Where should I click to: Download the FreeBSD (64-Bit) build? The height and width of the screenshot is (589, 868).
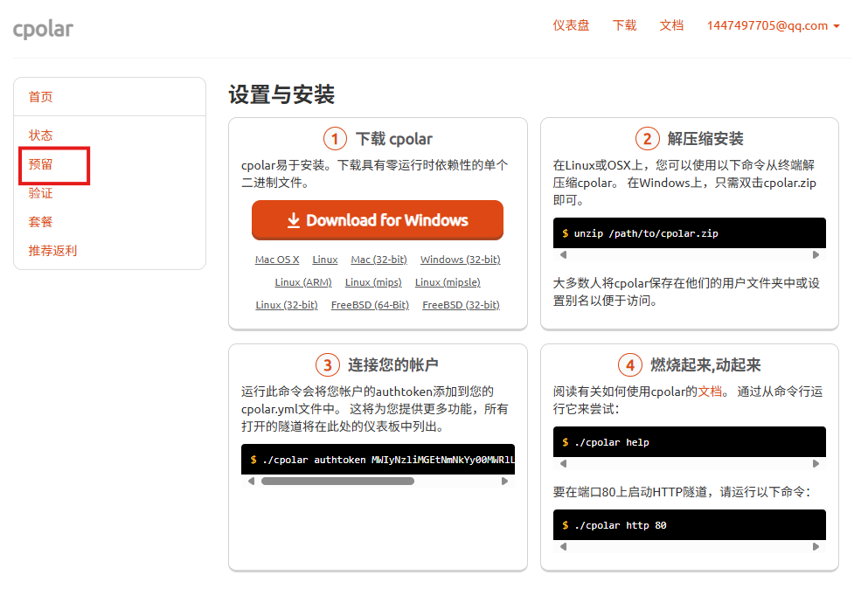click(x=370, y=305)
